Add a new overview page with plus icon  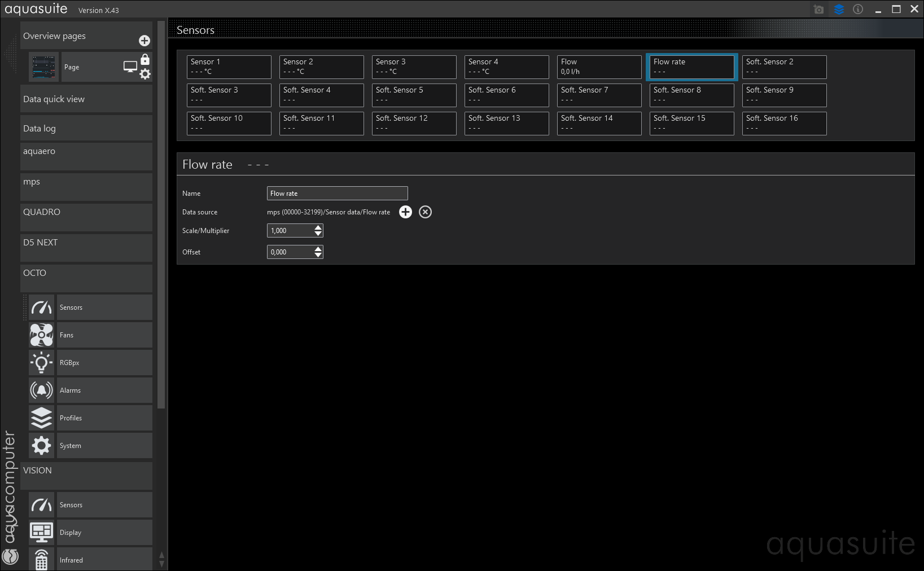tap(144, 41)
